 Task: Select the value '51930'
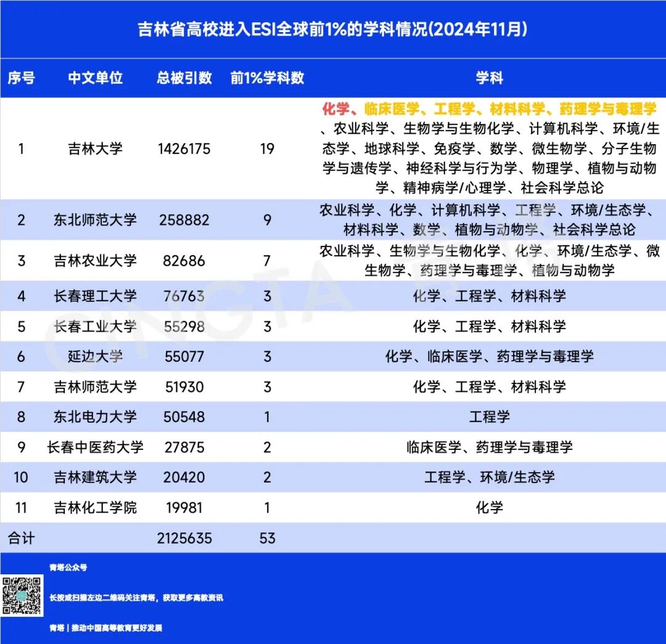(184, 387)
